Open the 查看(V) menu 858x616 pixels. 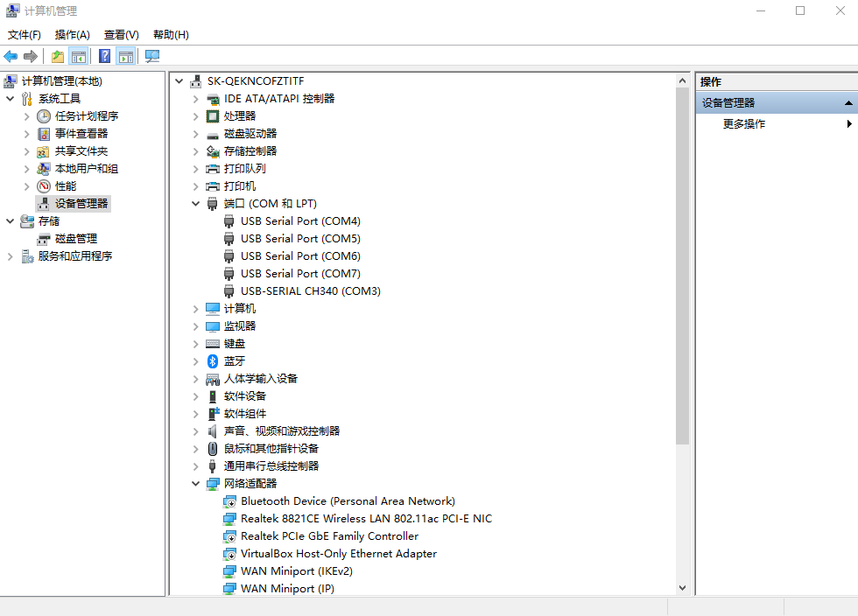(x=121, y=35)
